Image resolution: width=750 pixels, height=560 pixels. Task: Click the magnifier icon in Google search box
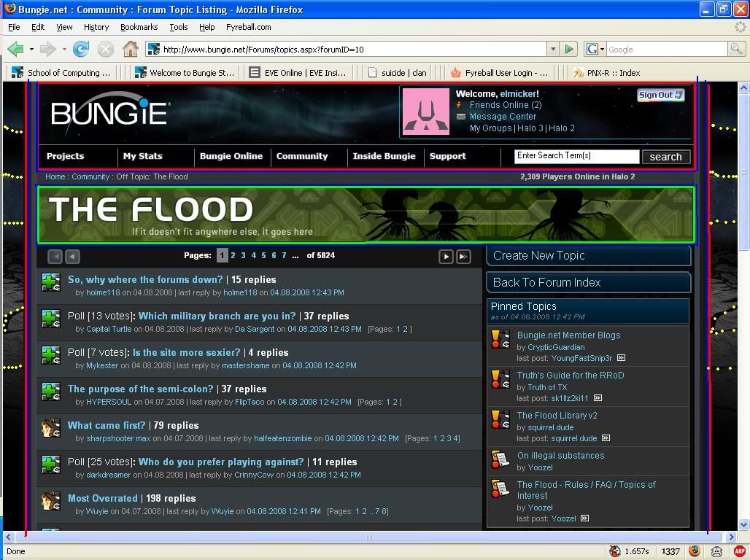[x=737, y=49]
